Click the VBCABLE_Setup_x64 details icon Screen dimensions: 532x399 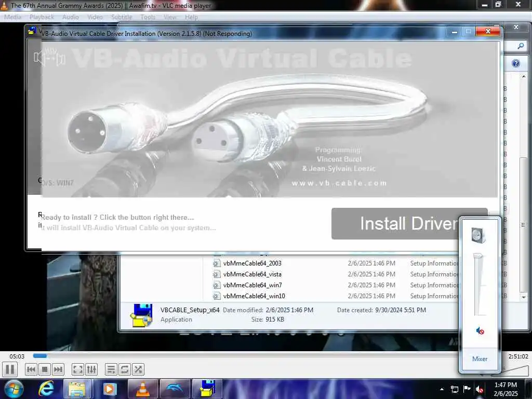tap(141, 315)
